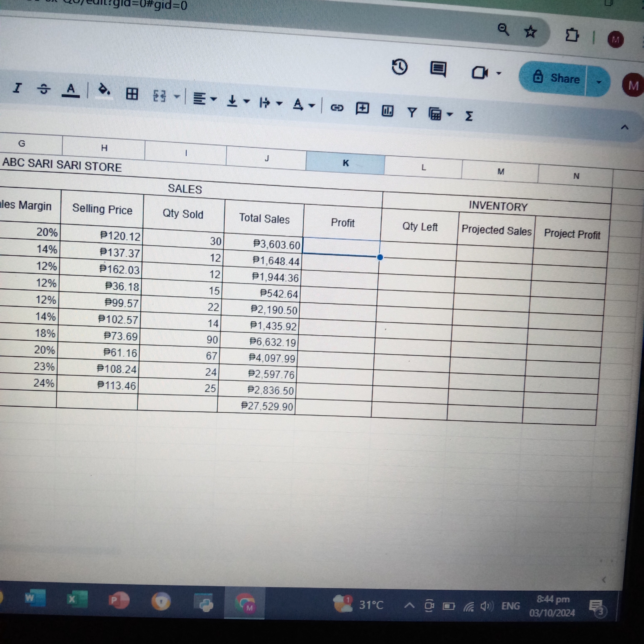Image resolution: width=644 pixels, height=644 pixels.
Task: Click the insert comment icon
Action: point(362,109)
